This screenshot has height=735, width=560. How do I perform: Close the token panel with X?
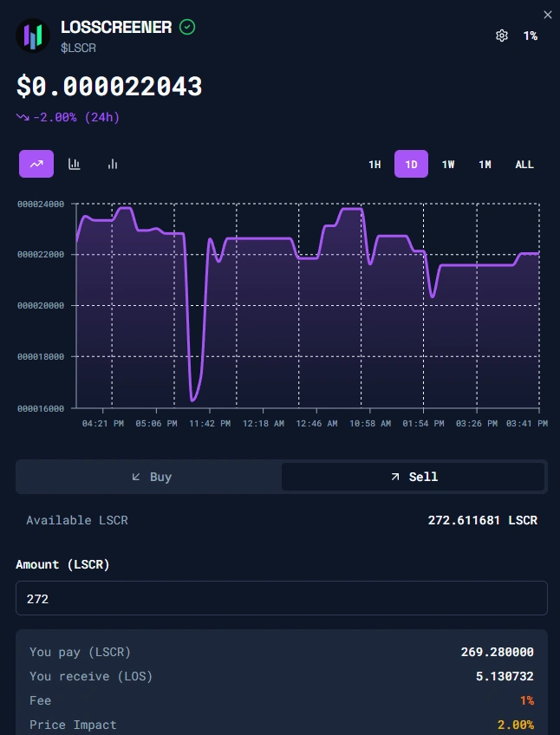pyautogui.click(x=547, y=15)
